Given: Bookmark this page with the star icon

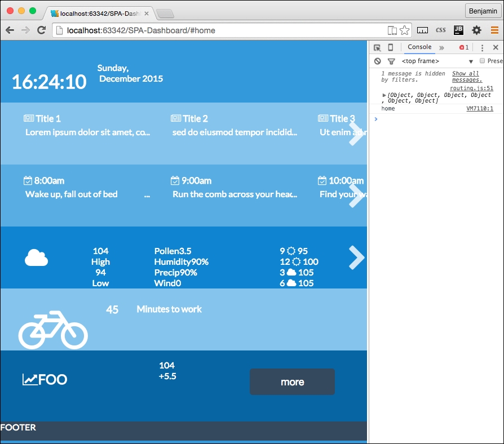Looking at the screenshot, I should tap(405, 30).
